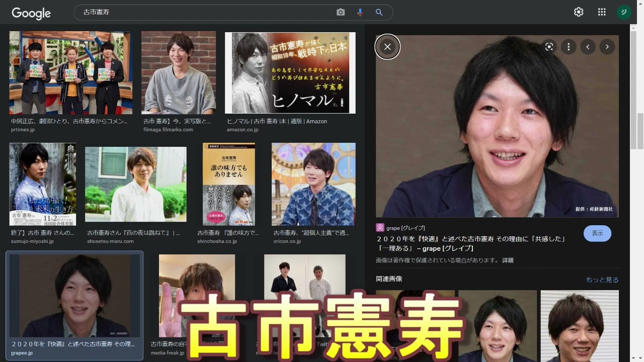The height and width of the screenshot is (362, 644).
Task: Go to next image in preview
Action: tap(607, 47)
